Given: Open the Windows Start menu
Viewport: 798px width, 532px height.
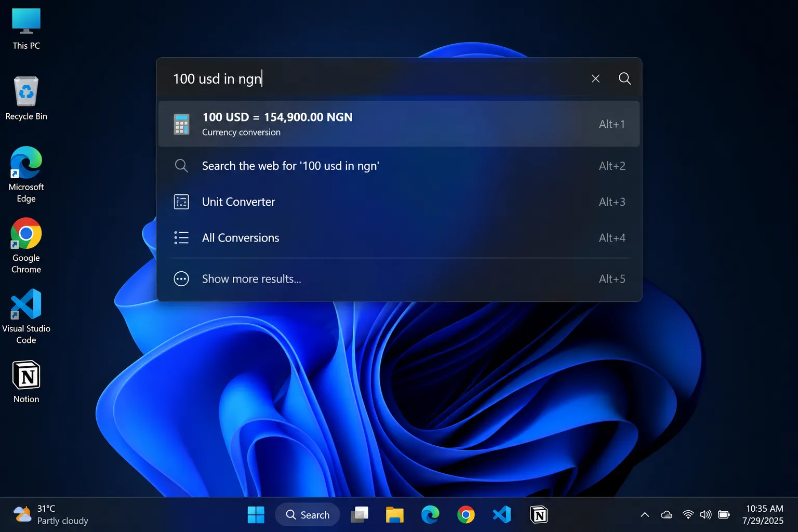Looking at the screenshot, I should (x=256, y=515).
